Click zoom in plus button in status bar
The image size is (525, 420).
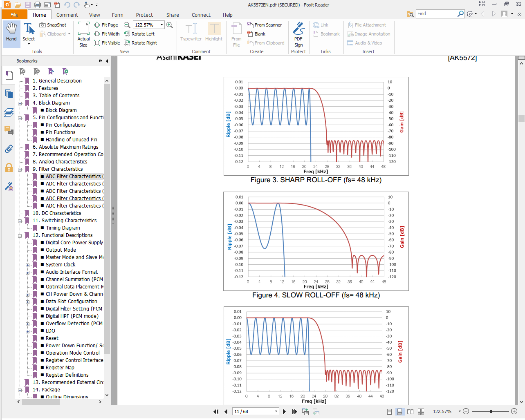point(514,411)
